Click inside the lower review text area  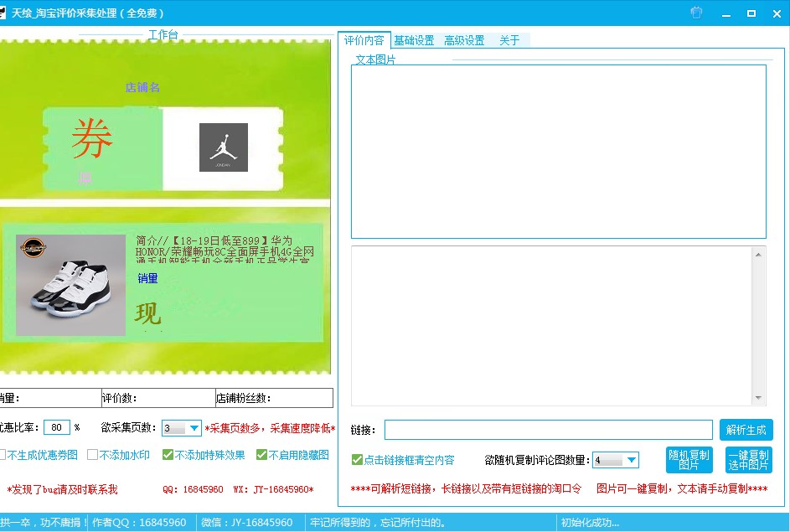(552, 326)
